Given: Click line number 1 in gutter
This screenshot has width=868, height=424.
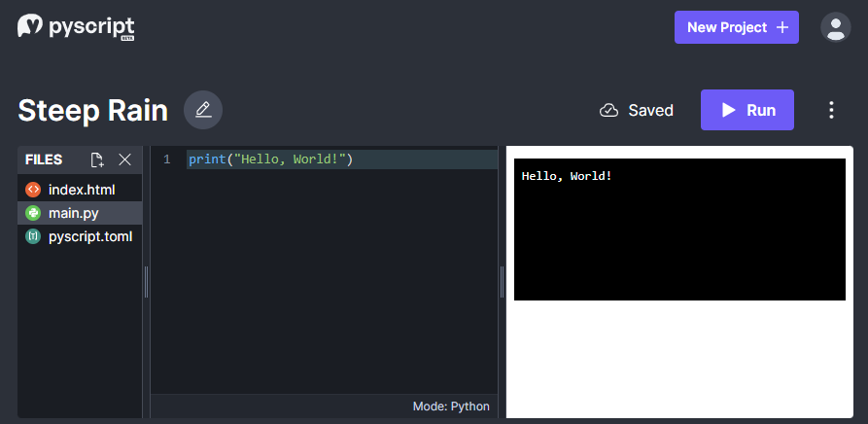Looking at the screenshot, I should (166, 159).
